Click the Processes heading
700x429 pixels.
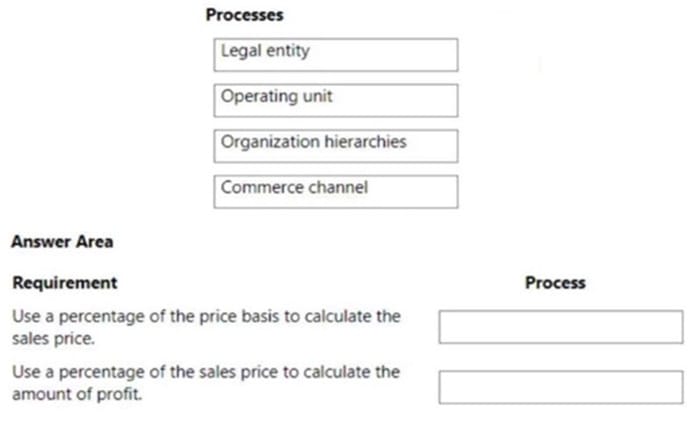[x=245, y=15]
